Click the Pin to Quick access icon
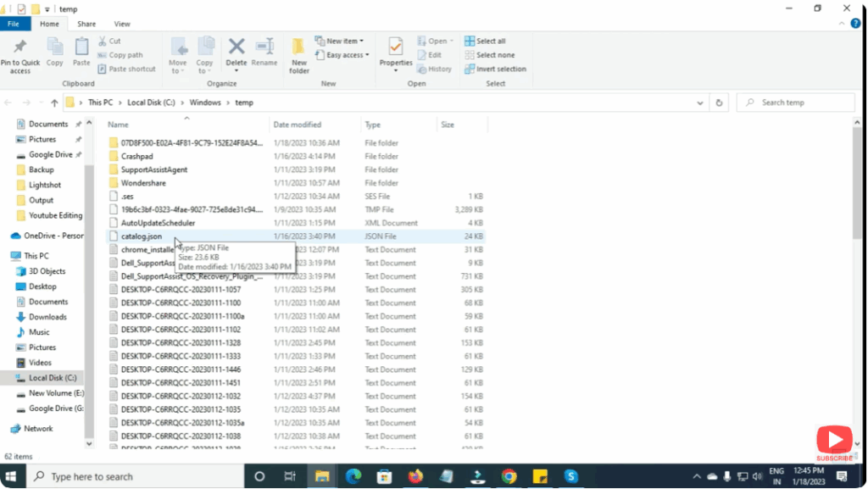 click(x=19, y=47)
